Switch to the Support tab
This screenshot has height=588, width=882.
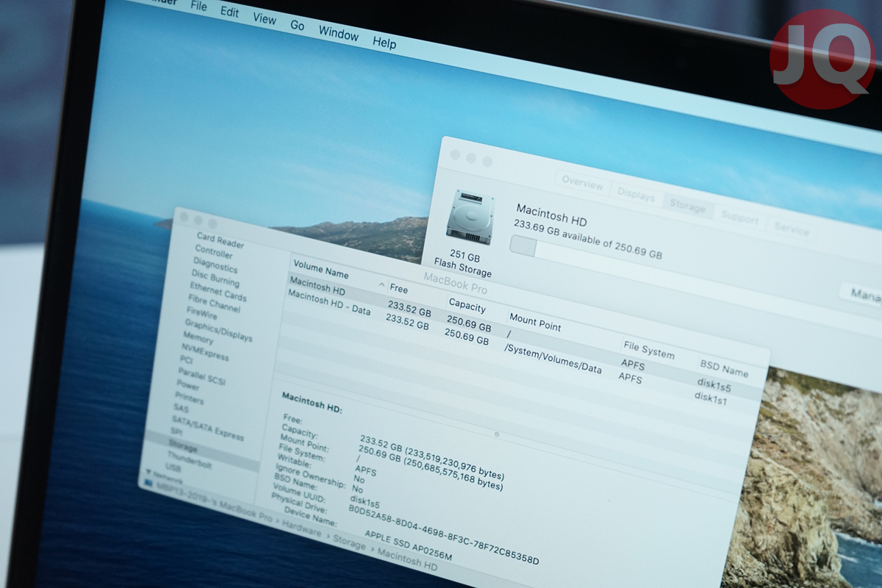739,218
